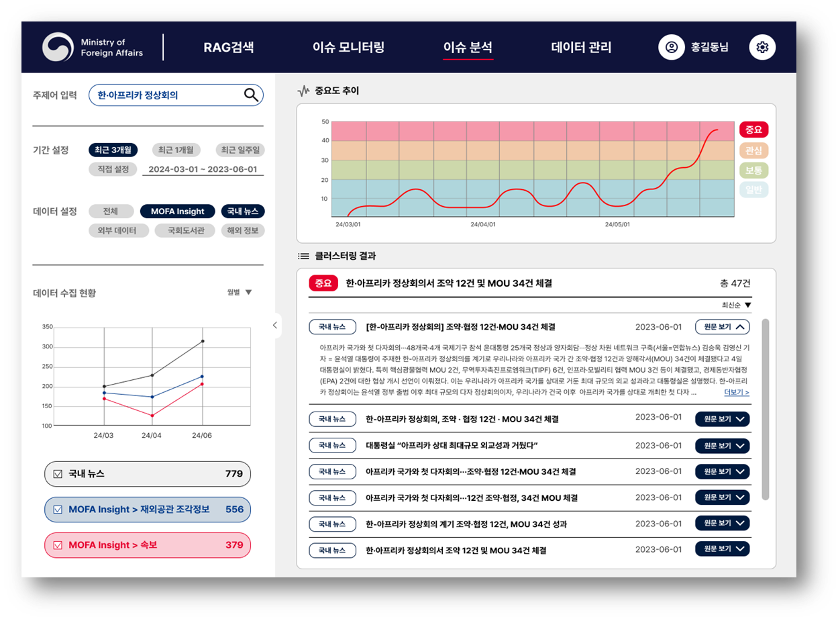Open the 월별 dropdown

pos(240,292)
